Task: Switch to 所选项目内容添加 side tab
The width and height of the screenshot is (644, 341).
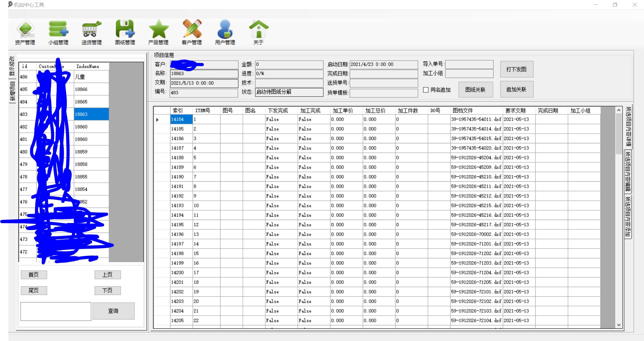Action: coord(628,217)
